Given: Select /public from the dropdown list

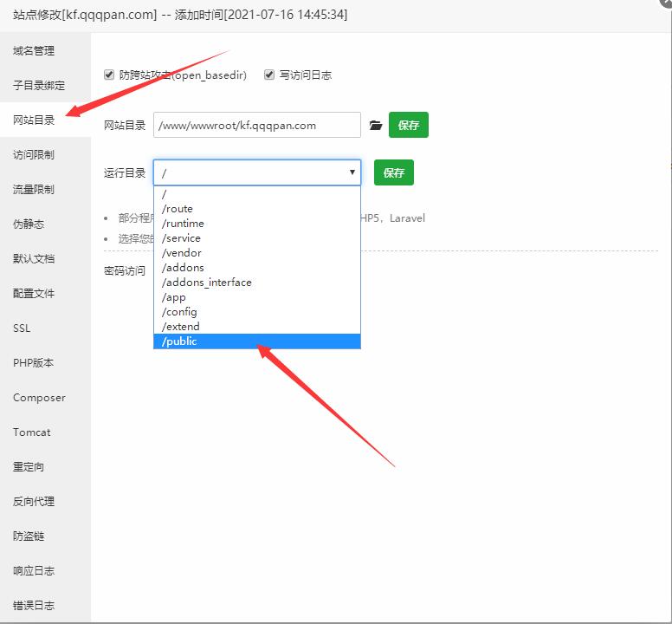Looking at the screenshot, I should [256, 341].
